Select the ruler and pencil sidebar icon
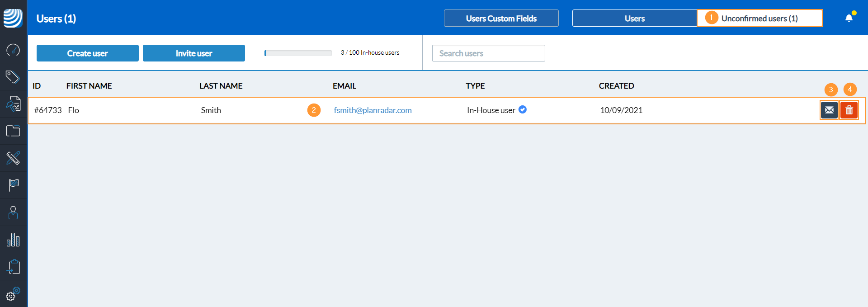The height and width of the screenshot is (307, 868). click(x=13, y=158)
